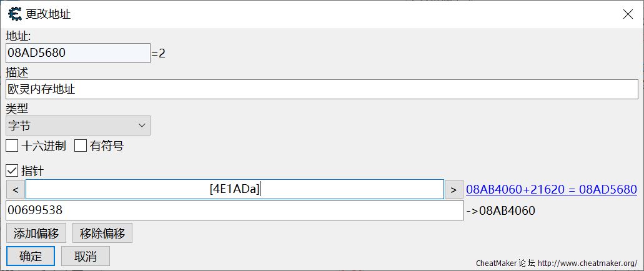Screen dimensions: 644x271
Task: Click the 添加偏移 button
Action: click(36, 234)
